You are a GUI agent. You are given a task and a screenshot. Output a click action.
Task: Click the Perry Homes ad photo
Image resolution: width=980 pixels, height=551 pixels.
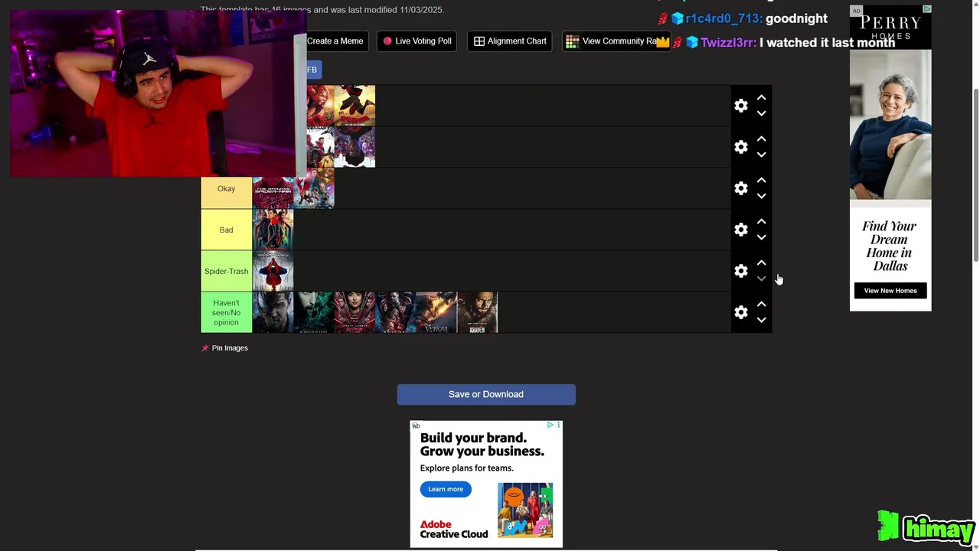pyautogui.click(x=890, y=125)
